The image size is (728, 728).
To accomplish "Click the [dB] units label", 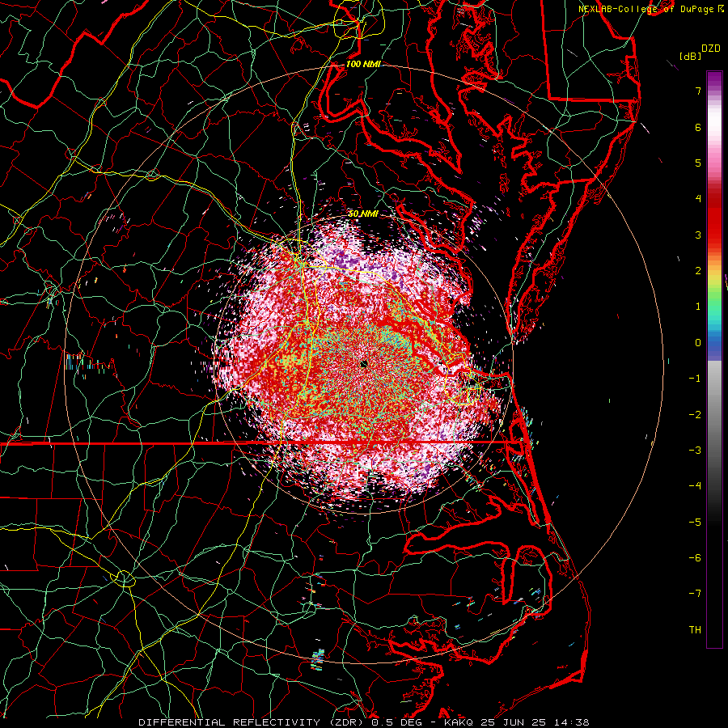I will pos(690,56).
